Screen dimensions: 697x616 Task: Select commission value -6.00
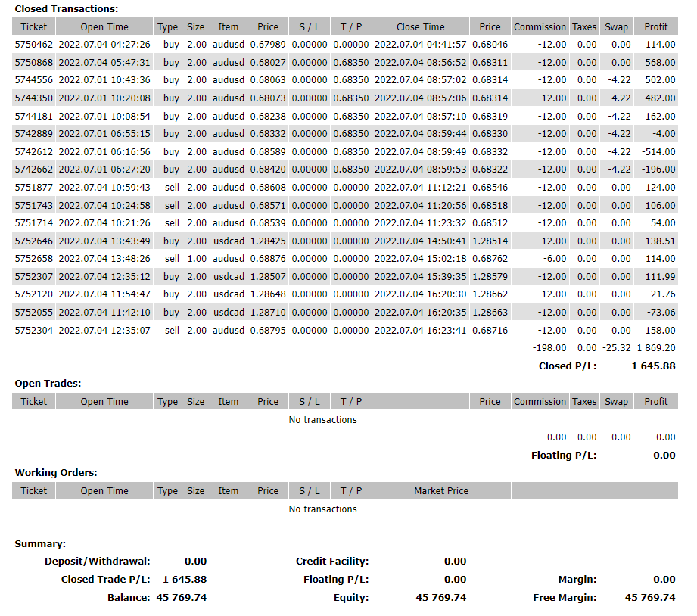(555, 259)
